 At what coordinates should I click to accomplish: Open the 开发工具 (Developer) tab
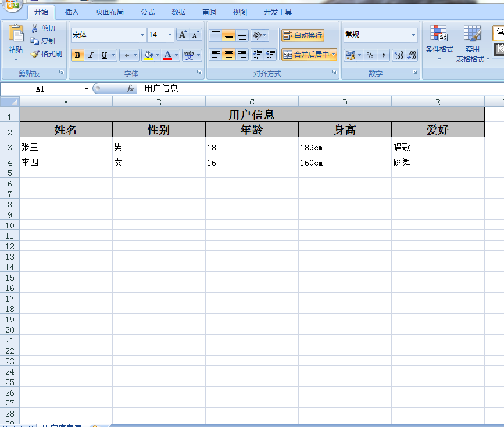[x=278, y=12]
